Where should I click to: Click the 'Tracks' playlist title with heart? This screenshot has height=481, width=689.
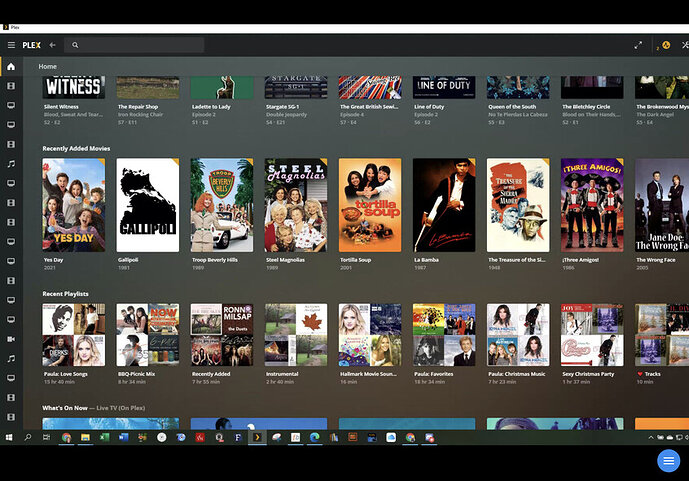tap(649, 374)
